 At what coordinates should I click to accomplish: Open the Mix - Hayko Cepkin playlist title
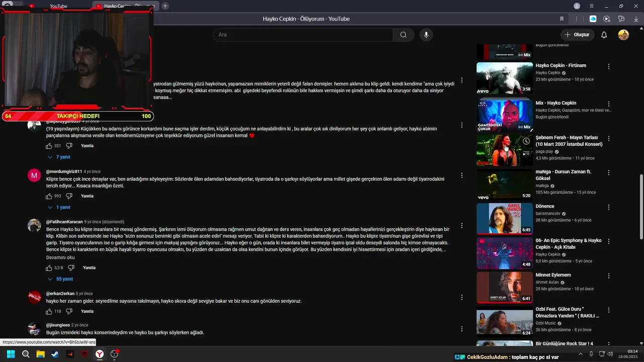556,103
